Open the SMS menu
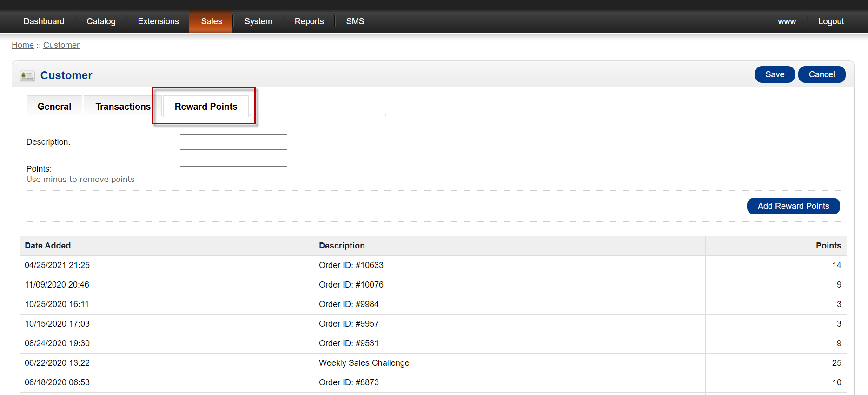Screen dimensions: 868x395 pos(355,21)
